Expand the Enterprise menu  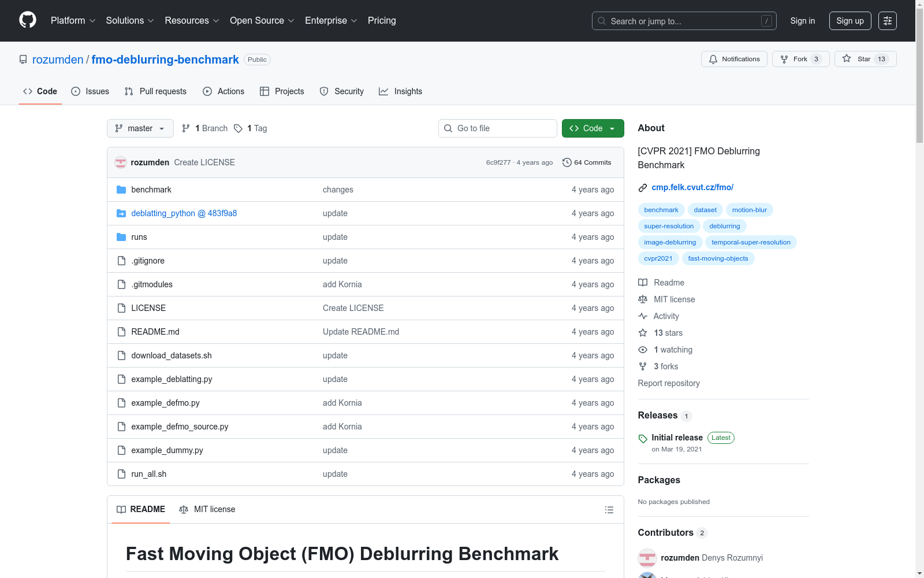click(x=331, y=21)
